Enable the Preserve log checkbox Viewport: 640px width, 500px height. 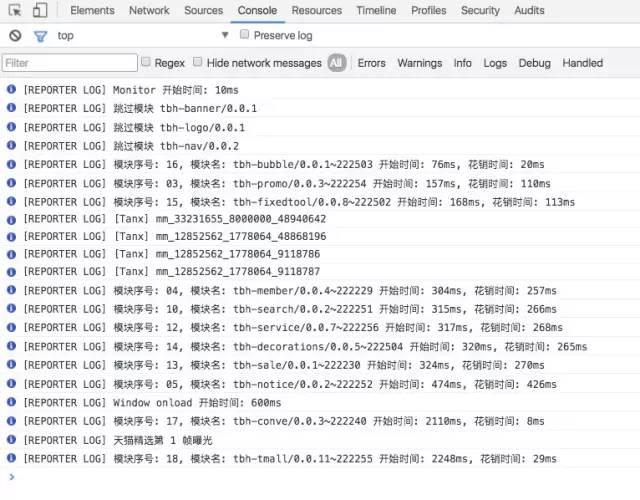[x=244, y=34]
